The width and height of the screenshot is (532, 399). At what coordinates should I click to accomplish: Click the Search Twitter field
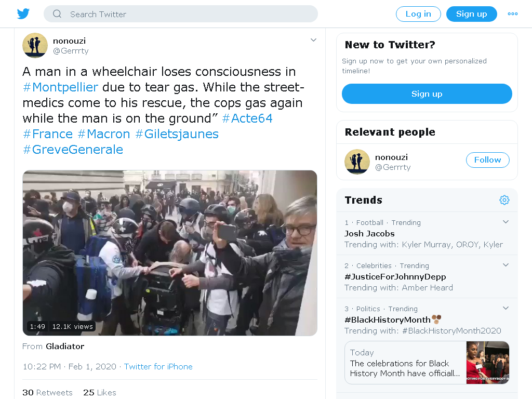coord(180,14)
